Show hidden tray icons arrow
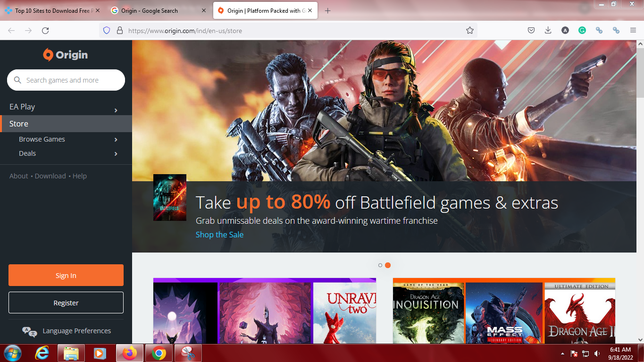Viewport: 644px width, 362px height. click(x=562, y=354)
